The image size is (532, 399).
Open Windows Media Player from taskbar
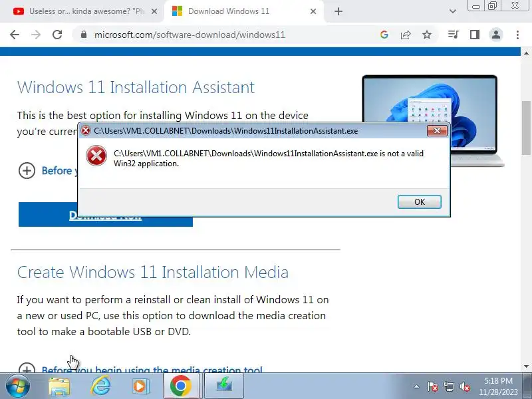click(x=140, y=386)
